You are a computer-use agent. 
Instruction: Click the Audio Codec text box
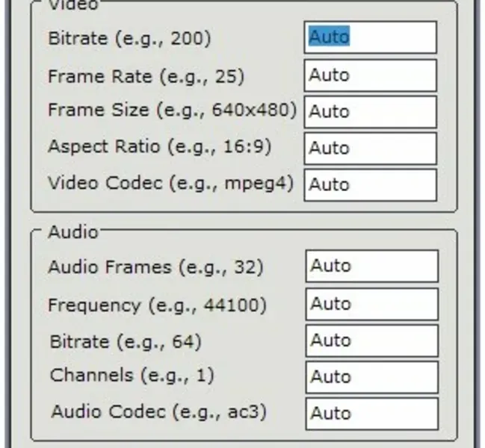(371, 414)
